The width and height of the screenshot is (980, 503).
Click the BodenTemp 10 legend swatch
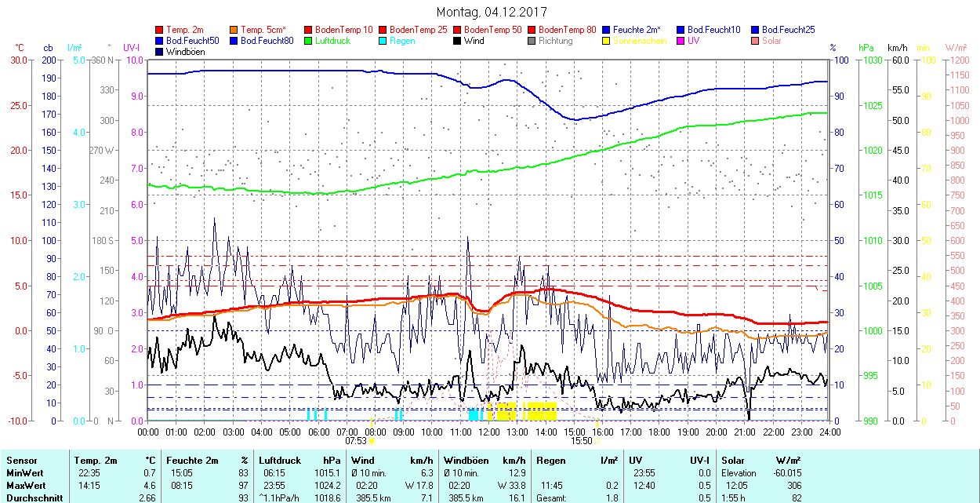(x=308, y=30)
